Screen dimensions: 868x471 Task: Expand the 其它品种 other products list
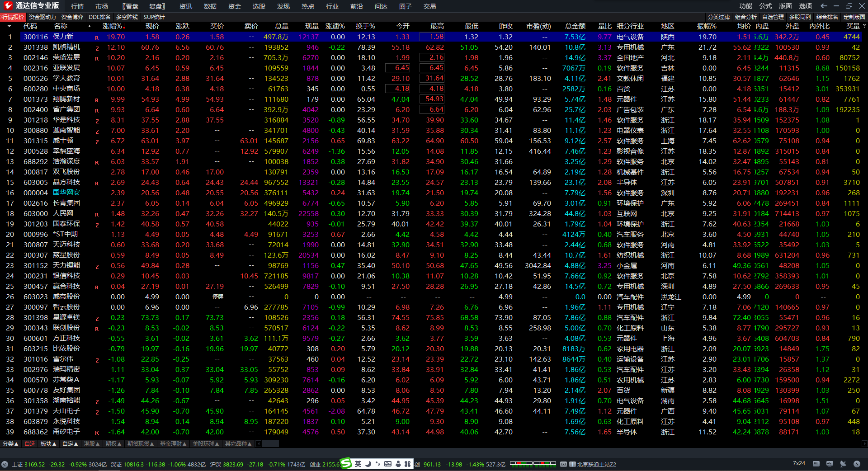click(x=238, y=444)
